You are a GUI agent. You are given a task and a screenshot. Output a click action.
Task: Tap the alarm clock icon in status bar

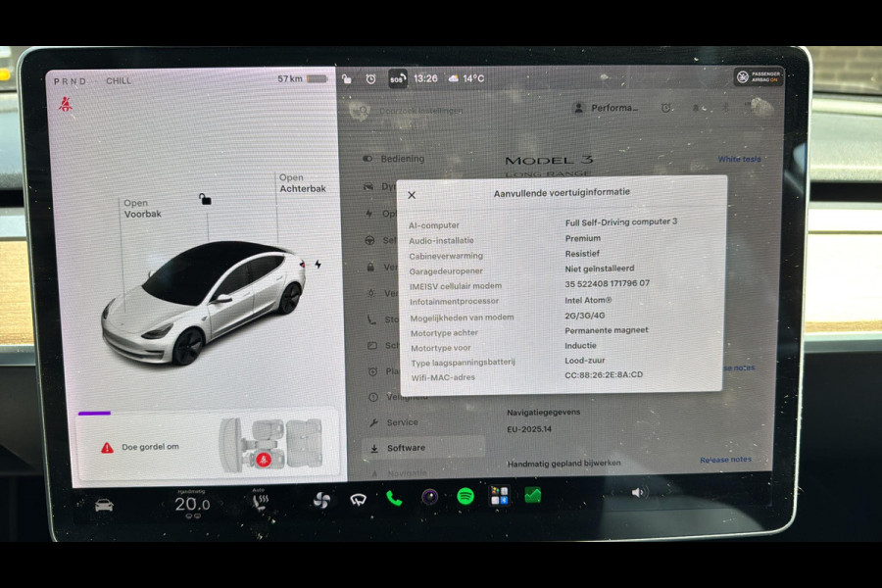[x=370, y=78]
